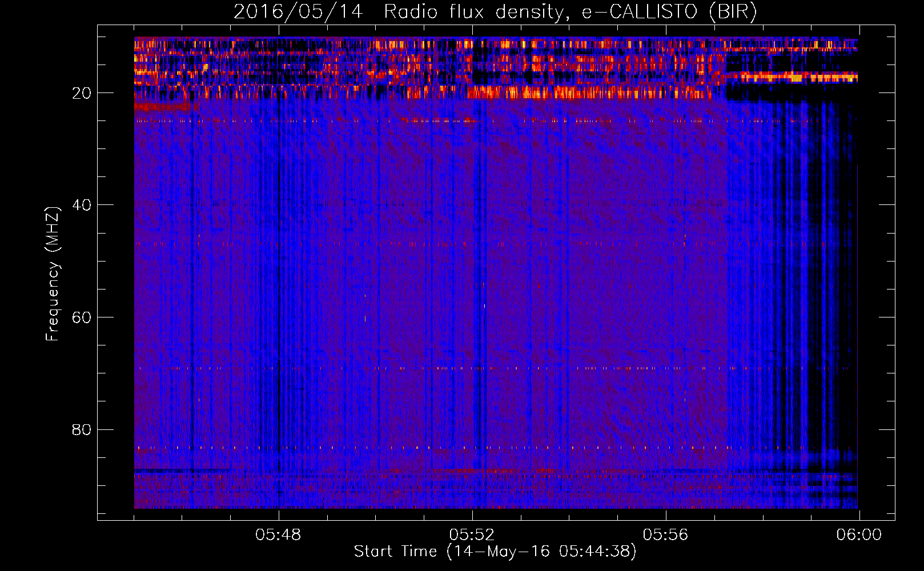Click the 05:52 time tick label
Screen dimensions: 924x571
(472, 535)
